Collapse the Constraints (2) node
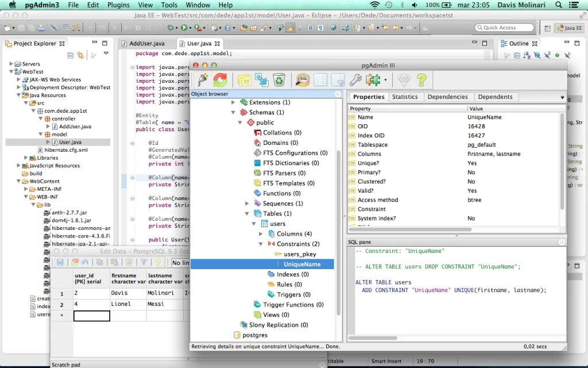The image size is (588, 368). (x=261, y=244)
